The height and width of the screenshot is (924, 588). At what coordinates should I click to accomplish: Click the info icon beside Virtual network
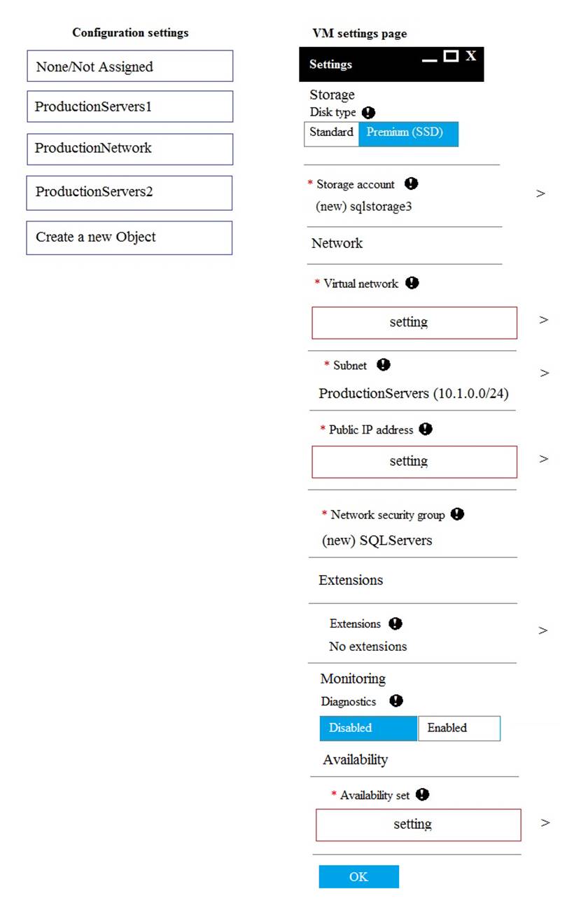[412, 283]
